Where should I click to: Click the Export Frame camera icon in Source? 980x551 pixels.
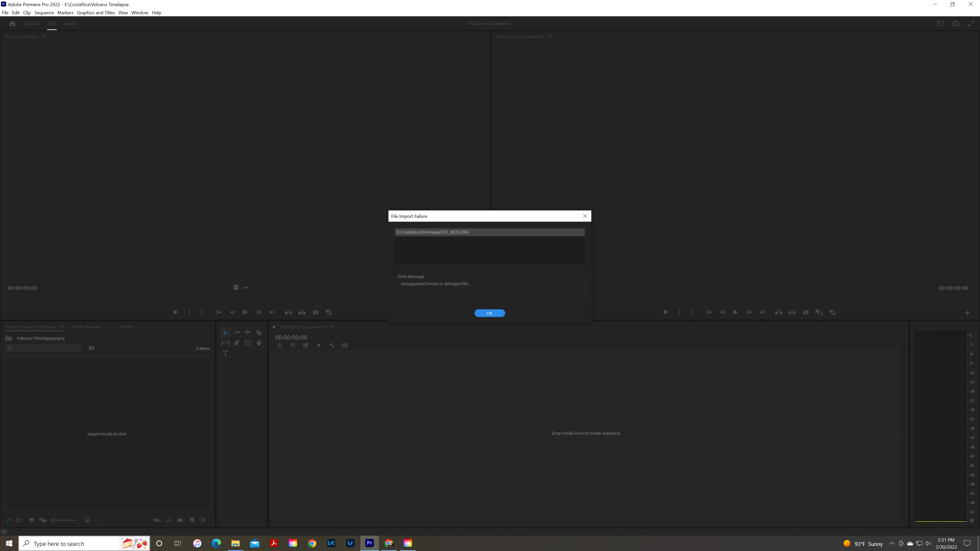(x=315, y=312)
